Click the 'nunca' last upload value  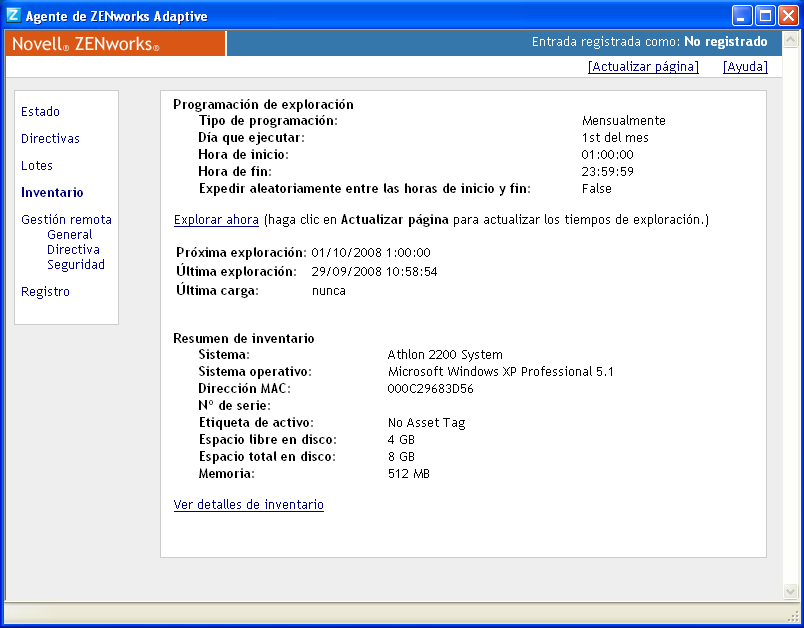point(329,291)
